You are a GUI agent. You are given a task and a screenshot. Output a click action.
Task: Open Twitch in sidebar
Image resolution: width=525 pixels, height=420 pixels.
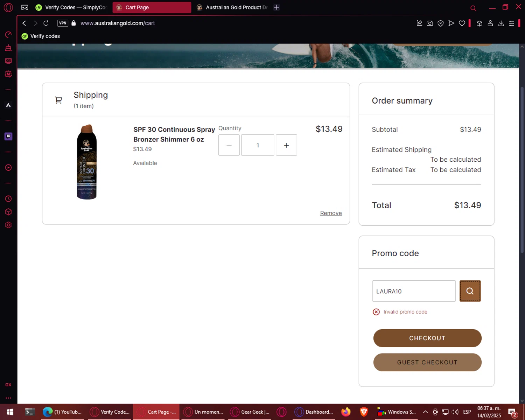(x=8, y=136)
